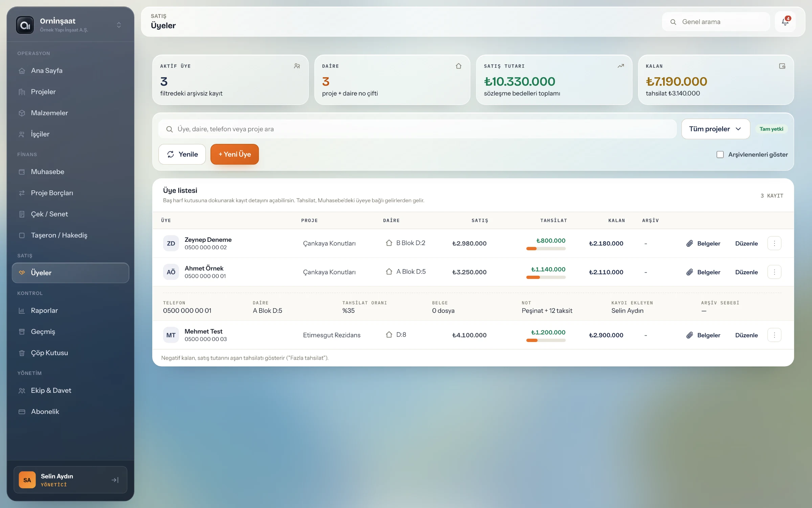Open the more options menu for Zeynep Deneme
Image resolution: width=812 pixels, height=508 pixels.
[x=774, y=243]
